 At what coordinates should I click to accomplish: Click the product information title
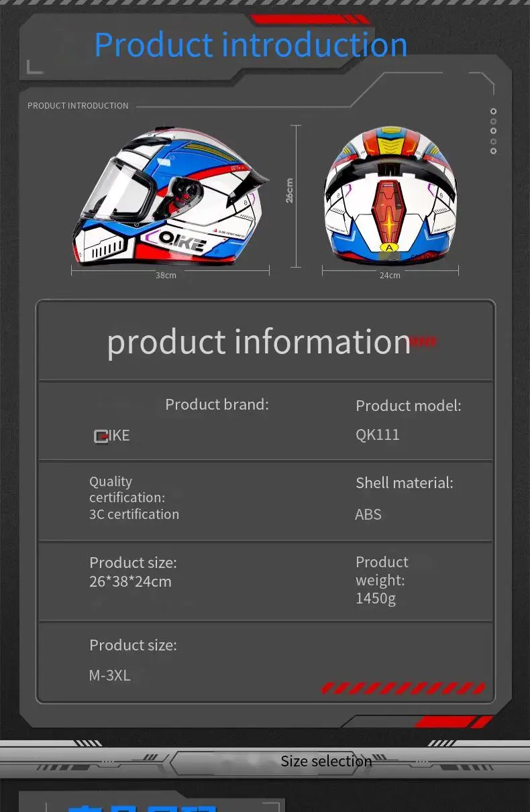click(x=258, y=342)
